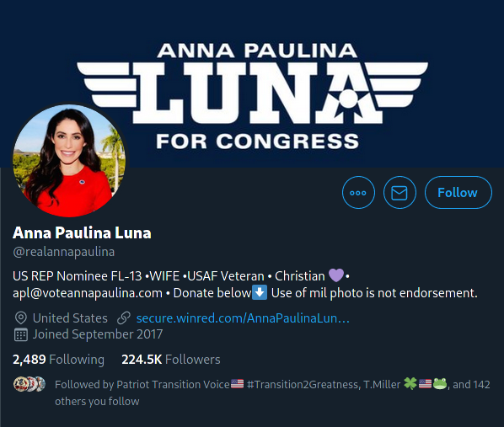504x427 pixels.
Task: Click the chain link icon beside the URL
Action: pyautogui.click(x=124, y=318)
